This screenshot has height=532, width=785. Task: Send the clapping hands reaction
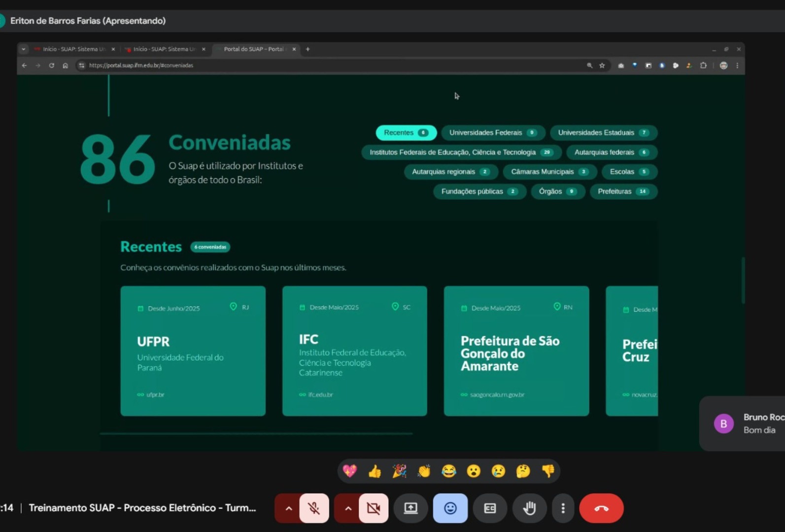coord(424,471)
